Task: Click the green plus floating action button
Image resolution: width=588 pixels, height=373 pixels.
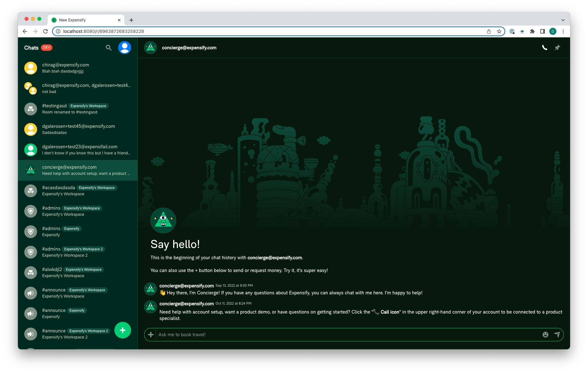Action: coord(123,330)
